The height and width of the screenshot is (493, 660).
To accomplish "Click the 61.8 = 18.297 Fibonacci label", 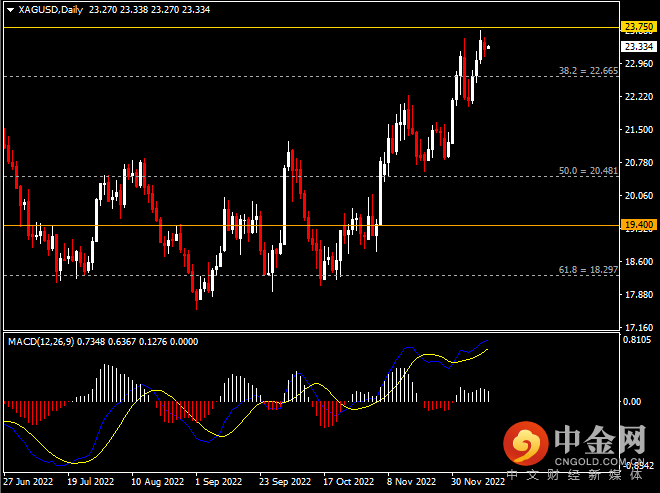I will (x=586, y=270).
